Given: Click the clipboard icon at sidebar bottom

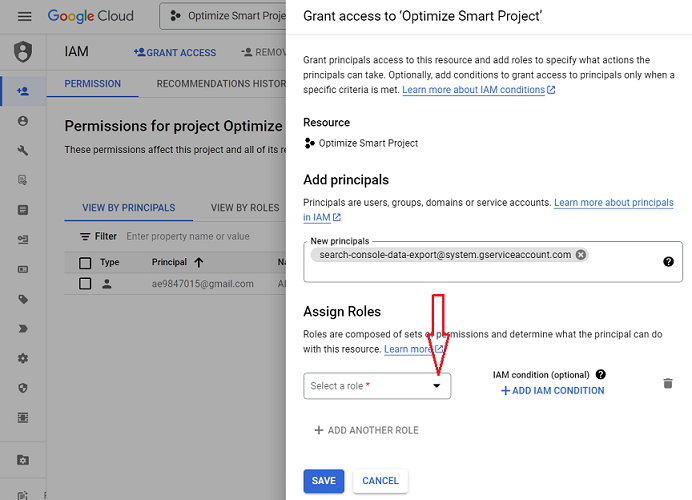Looking at the screenshot, I should (x=23, y=495).
